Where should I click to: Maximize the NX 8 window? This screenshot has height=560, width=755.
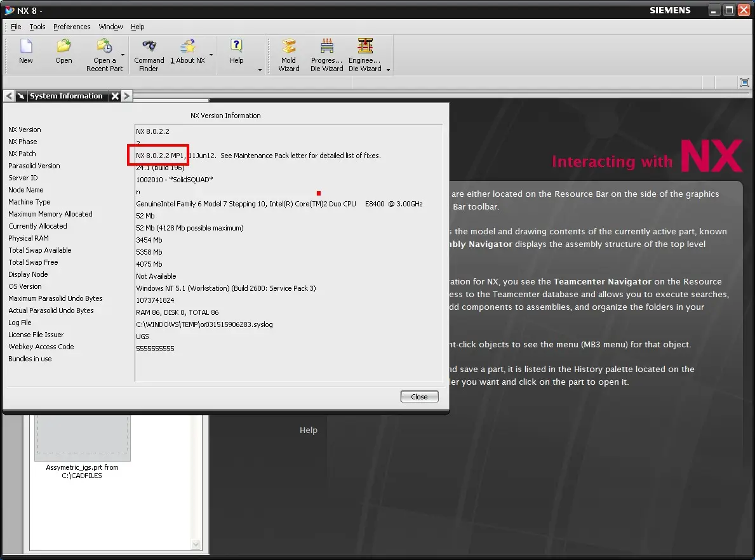pyautogui.click(x=730, y=10)
